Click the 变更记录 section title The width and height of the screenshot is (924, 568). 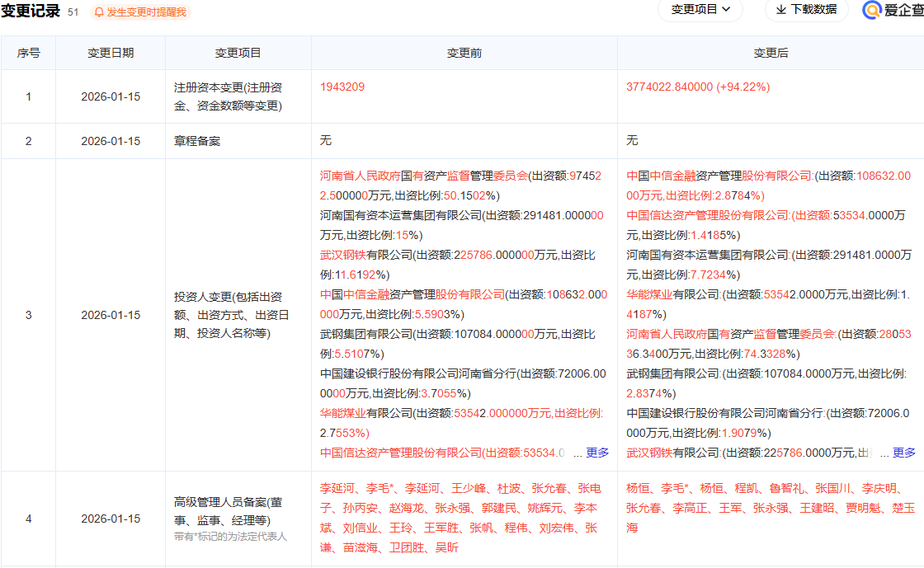click(x=31, y=12)
